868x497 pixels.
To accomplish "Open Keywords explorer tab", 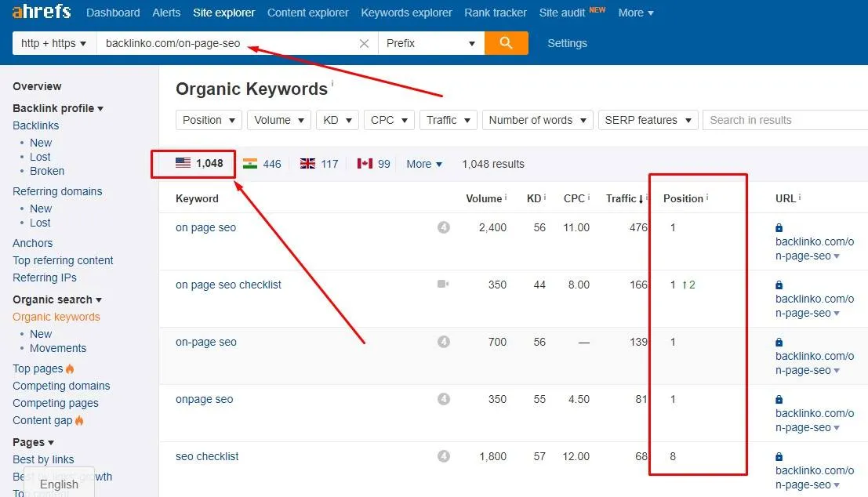I will (406, 13).
